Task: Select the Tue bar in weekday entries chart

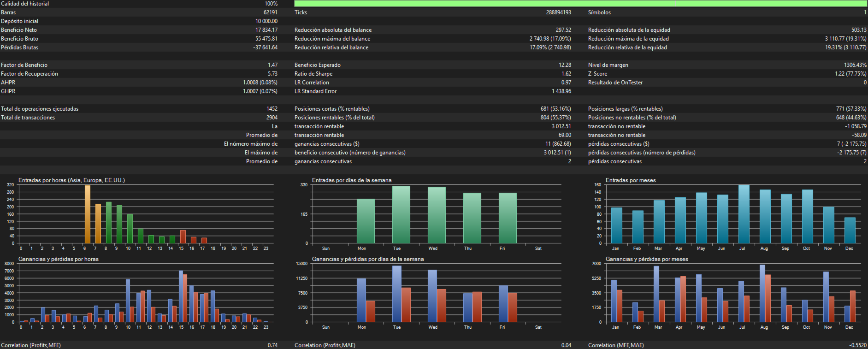Action: tap(401, 214)
